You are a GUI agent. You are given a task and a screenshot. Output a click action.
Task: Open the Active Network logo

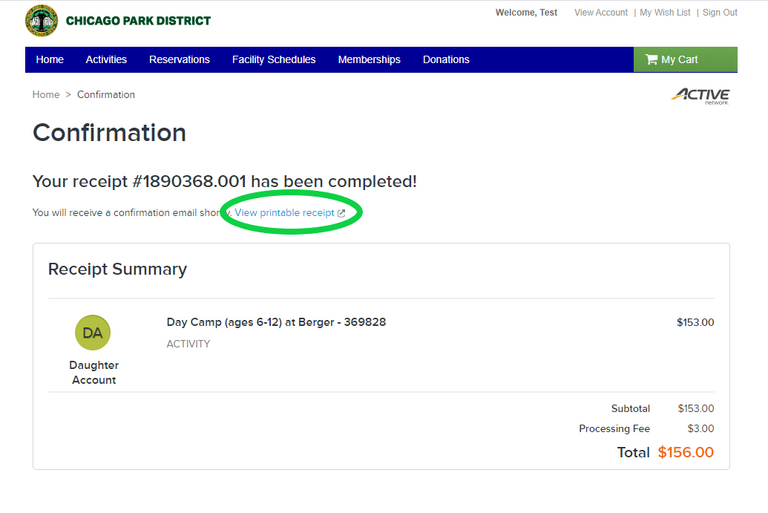701,96
